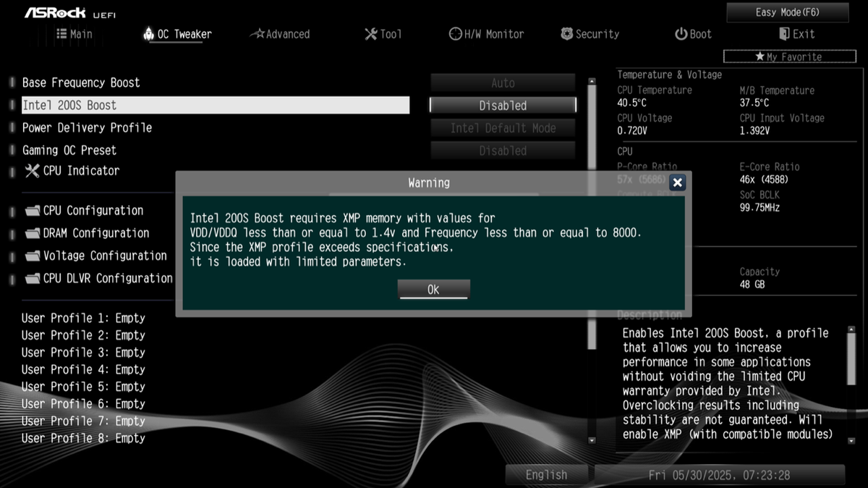Select User Profile 7: Empty
Screen dimensions: 868x488
click(83, 421)
